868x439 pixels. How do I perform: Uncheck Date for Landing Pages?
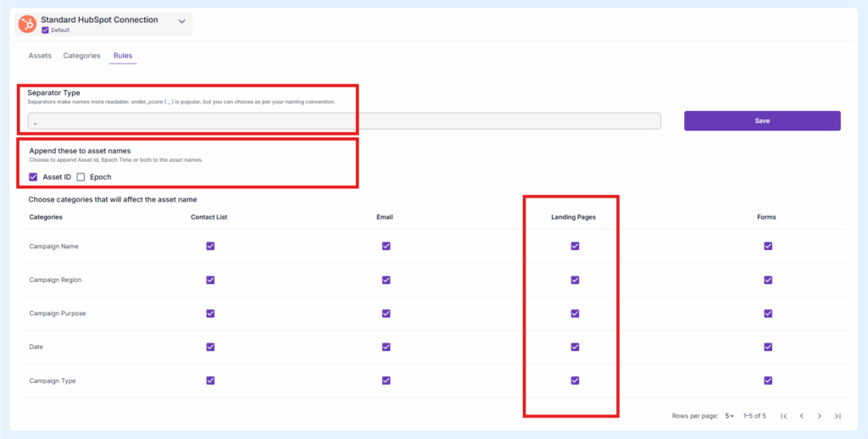(575, 347)
